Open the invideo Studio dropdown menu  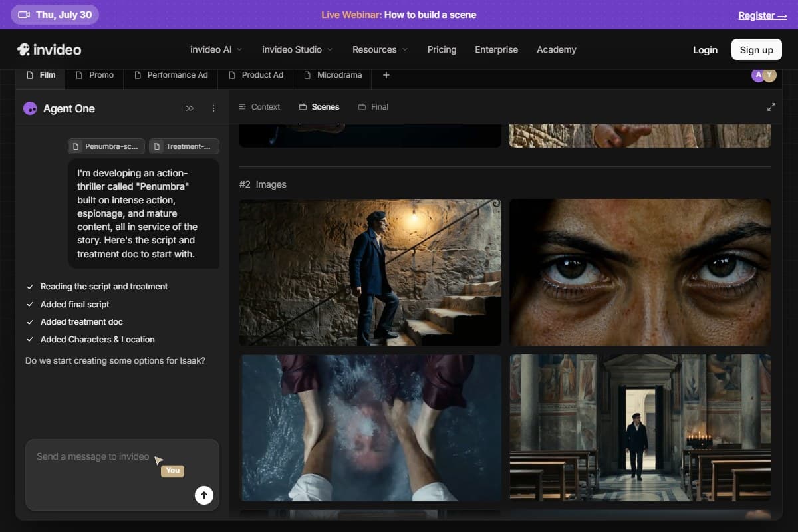[297, 49]
